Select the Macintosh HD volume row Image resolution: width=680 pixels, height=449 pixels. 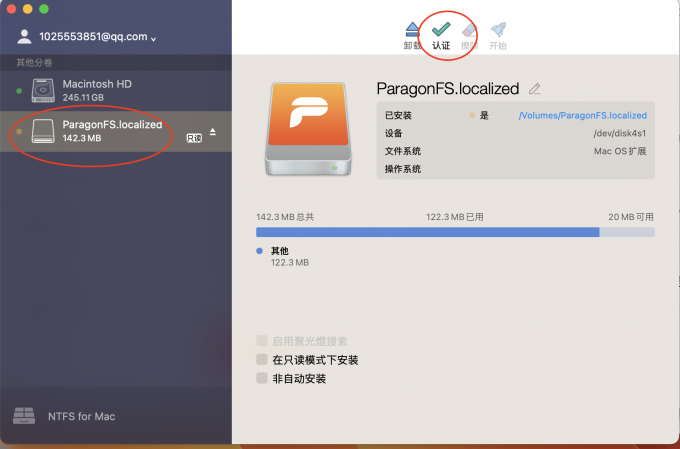[x=116, y=91]
